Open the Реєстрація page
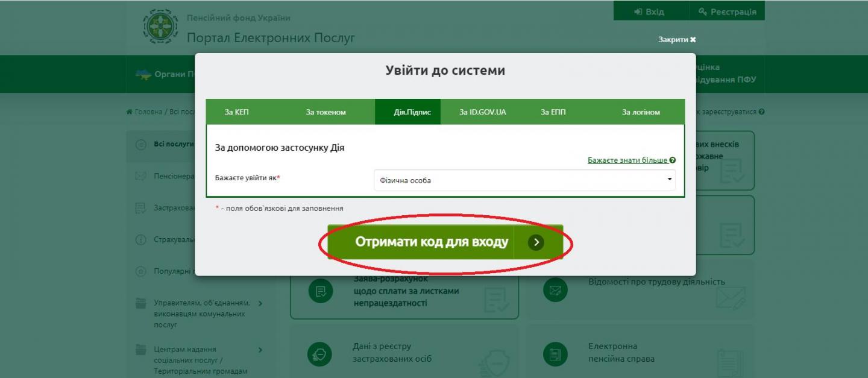868x378 pixels. coord(728,11)
